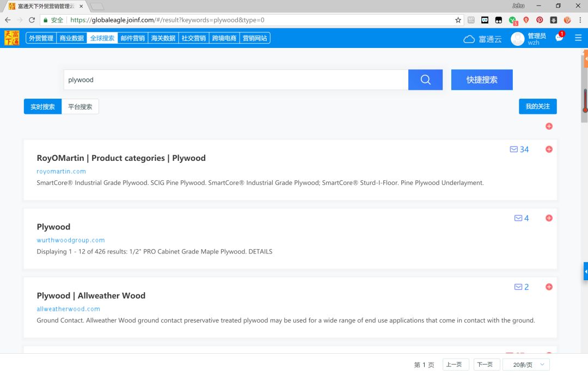The image size is (588, 375).
Task: Go back with the browser back arrow
Action: 8,20
